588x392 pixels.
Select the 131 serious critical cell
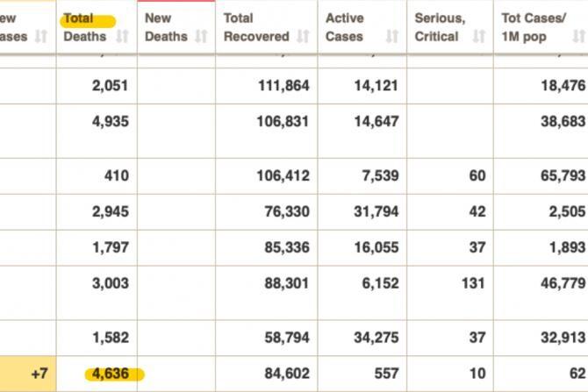473,283
